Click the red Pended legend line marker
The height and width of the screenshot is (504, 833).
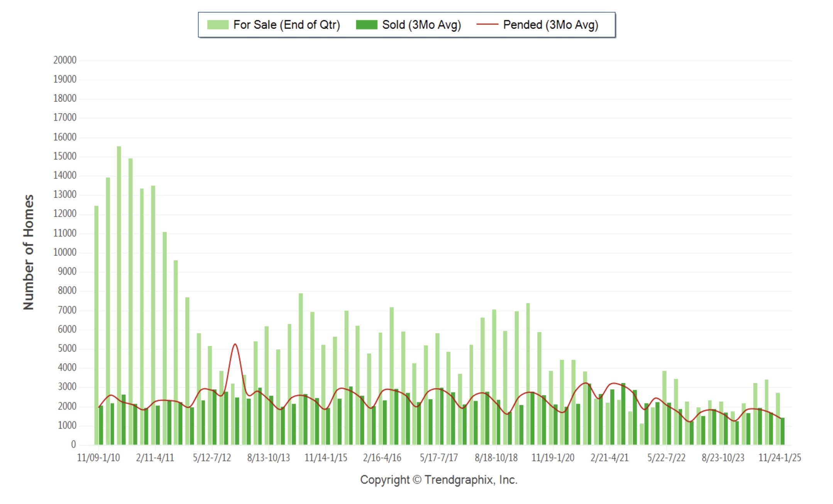[x=488, y=24]
